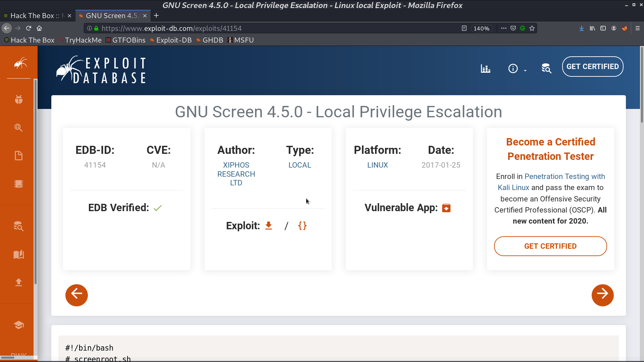
Task: Open the Library icon in toolbar
Action: click(x=592, y=28)
